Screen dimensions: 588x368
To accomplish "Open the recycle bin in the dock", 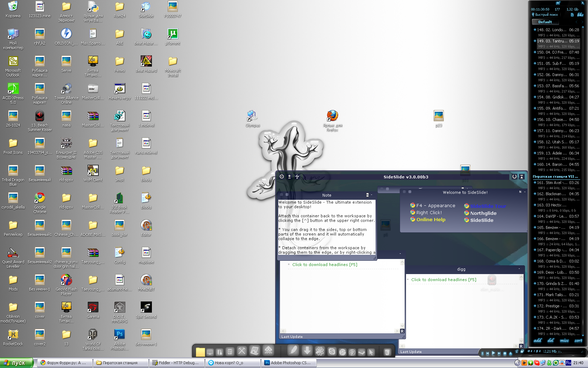I will coord(387,352).
